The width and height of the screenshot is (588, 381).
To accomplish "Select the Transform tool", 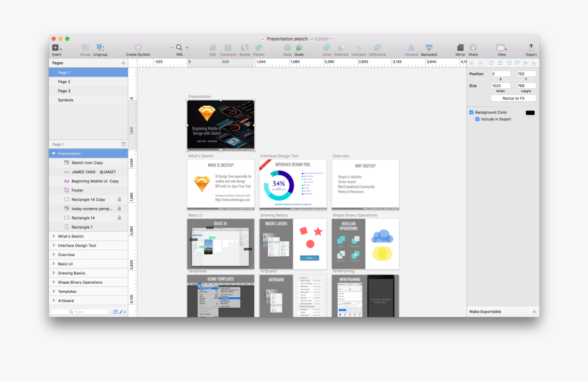I will click(x=228, y=48).
